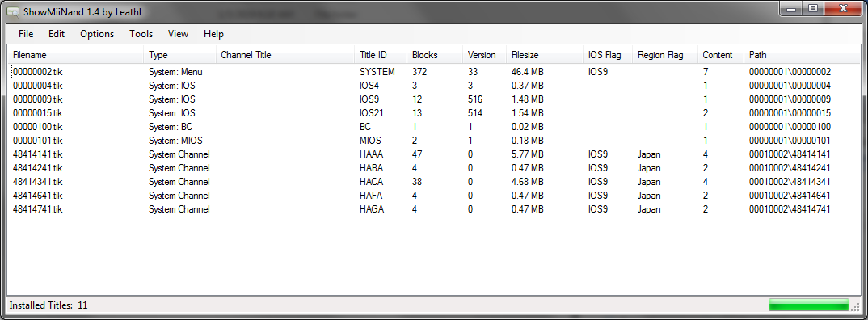Click the 372 blocks value

pyautogui.click(x=419, y=71)
